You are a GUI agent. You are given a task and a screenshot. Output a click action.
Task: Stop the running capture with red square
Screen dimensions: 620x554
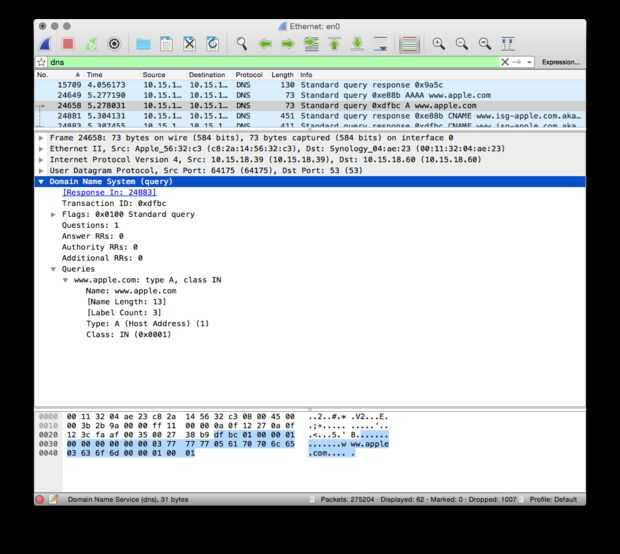(x=68, y=43)
